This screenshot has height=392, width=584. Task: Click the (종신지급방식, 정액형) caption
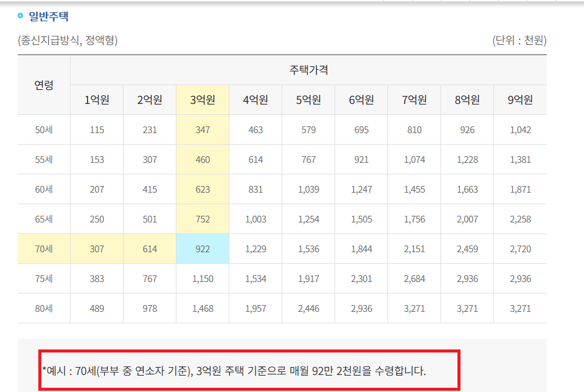[68, 40]
